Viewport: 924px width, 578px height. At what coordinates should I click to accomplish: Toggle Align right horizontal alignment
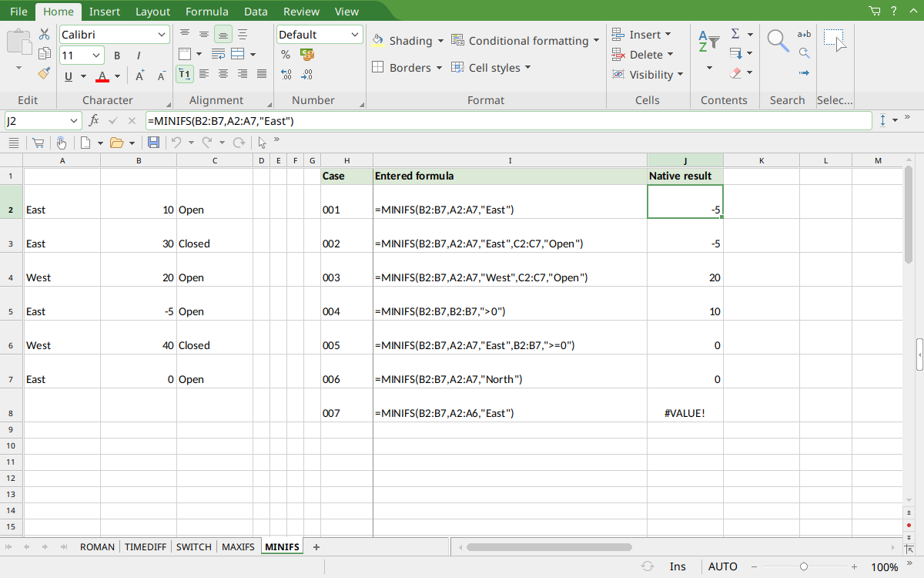[243, 74]
